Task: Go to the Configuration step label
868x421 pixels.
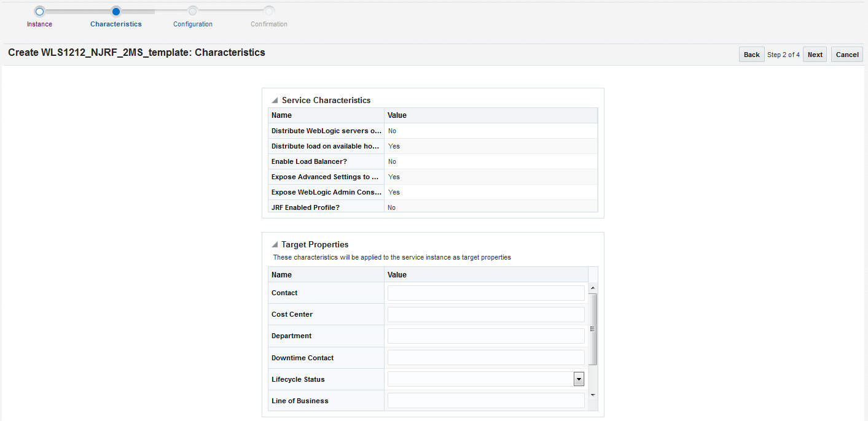Action: (x=193, y=24)
